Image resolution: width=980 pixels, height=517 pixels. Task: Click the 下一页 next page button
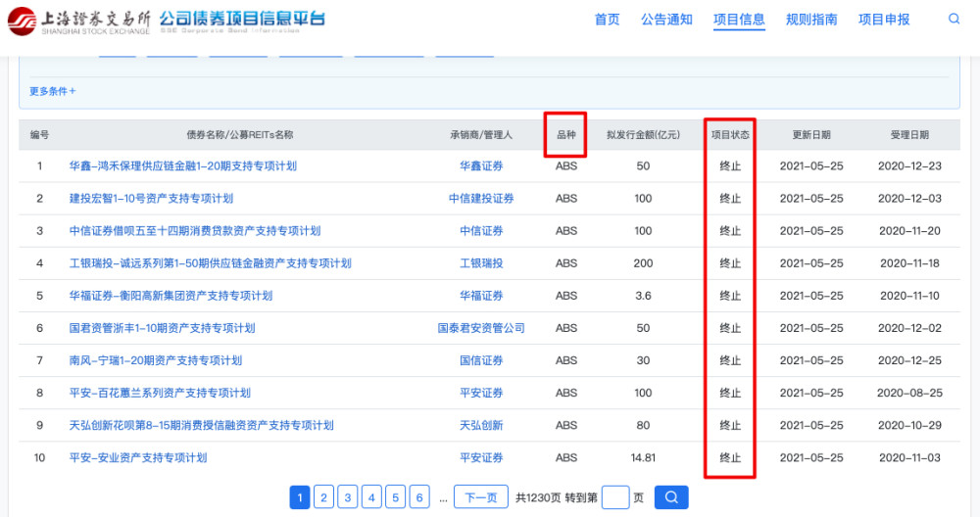tap(480, 497)
